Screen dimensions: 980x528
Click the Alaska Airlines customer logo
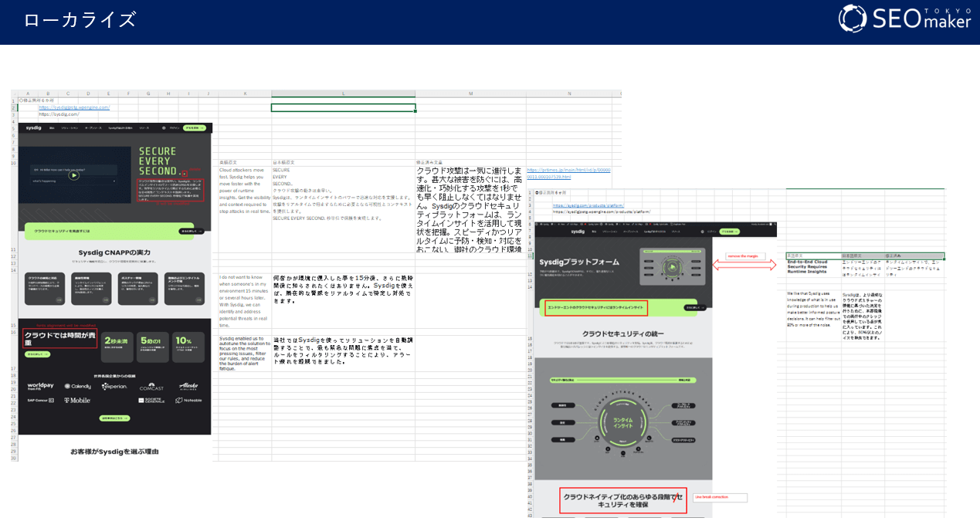(188, 386)
